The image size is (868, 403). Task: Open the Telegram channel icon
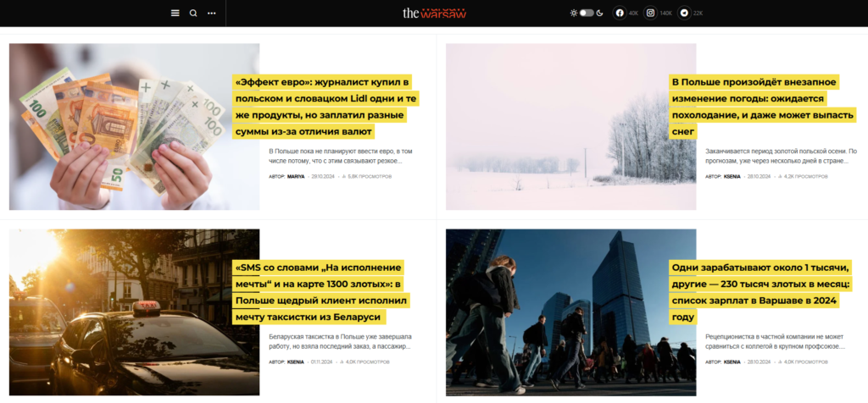(x=685, y=14)
